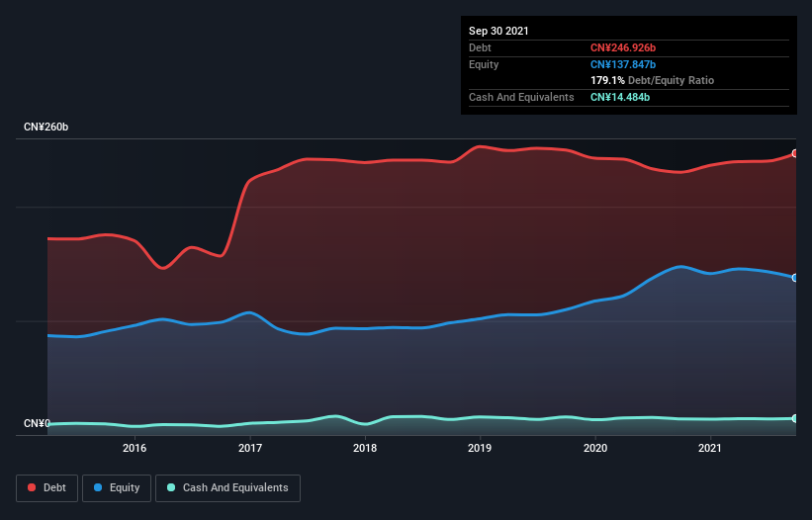
Task: Click the CN¥14.484b cash value
Action: (620, 97)
